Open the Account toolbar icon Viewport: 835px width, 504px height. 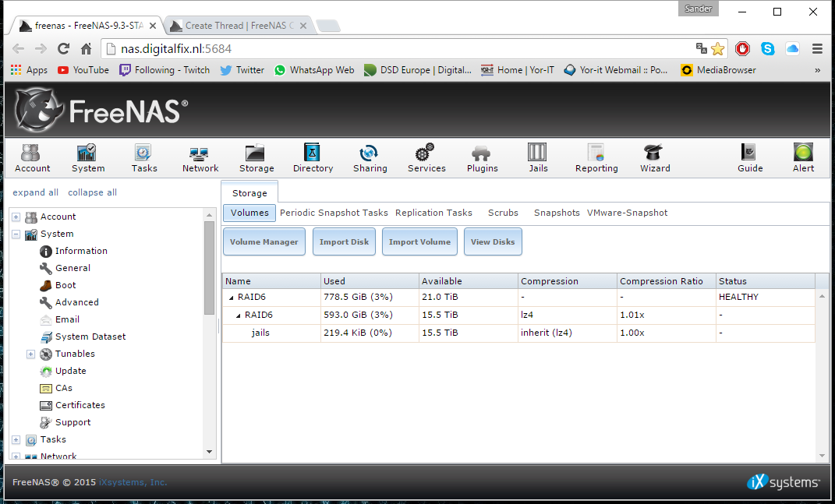[x=32, y=157]
